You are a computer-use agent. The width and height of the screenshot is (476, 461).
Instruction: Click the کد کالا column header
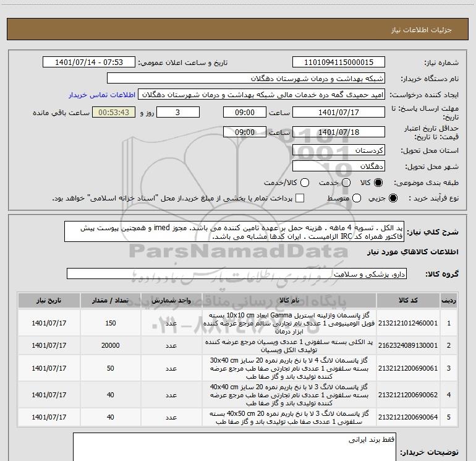click(408, 300)
